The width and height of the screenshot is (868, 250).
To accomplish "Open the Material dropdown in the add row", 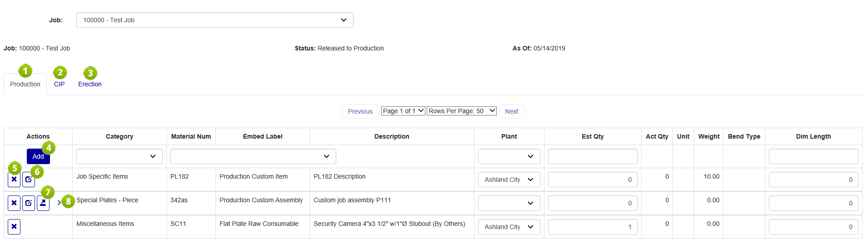I will click(x=253, y=156).
